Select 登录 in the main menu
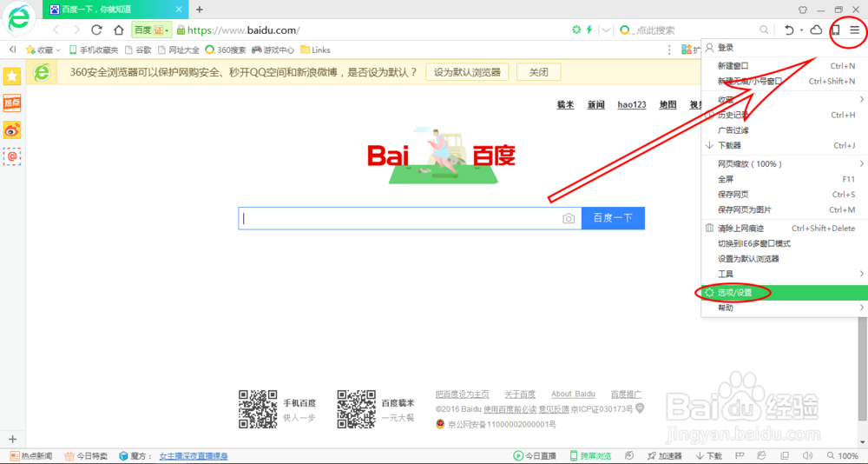This screenshot has width=868, height=464. [x=784, y=49]
